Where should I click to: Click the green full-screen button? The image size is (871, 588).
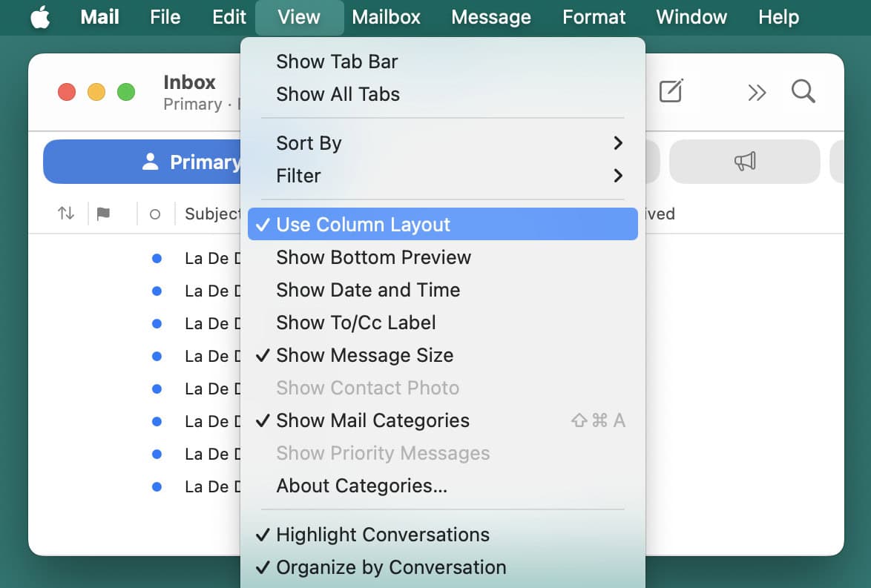pos(126,92)
